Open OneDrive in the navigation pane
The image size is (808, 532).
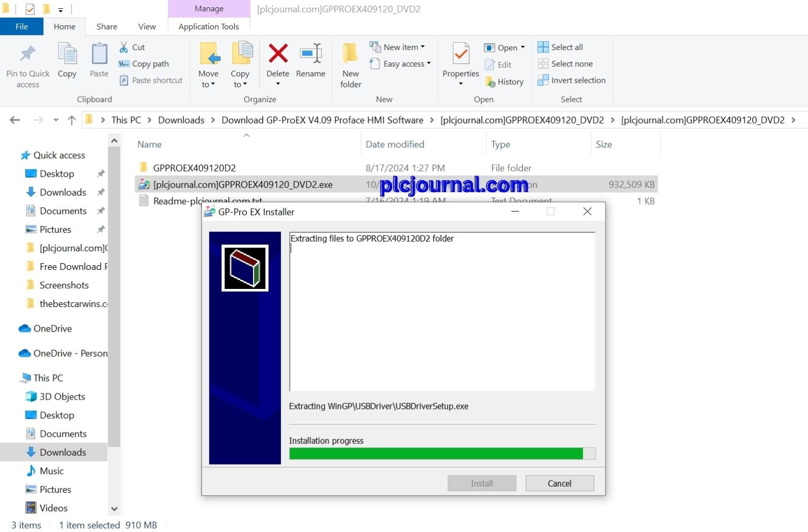point(53,329)
